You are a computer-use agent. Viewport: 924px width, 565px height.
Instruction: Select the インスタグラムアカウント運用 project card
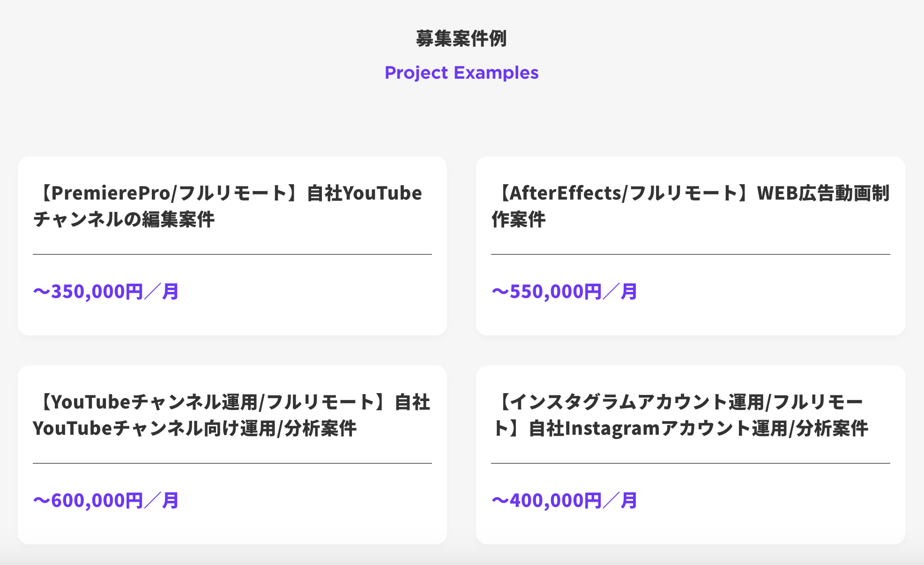[691, 455]
